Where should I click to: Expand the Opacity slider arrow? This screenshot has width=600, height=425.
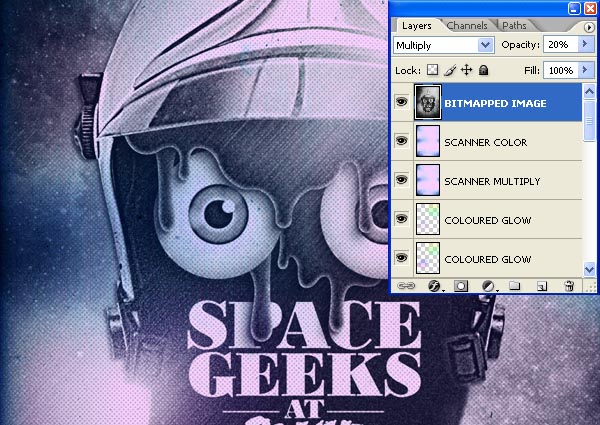coord(585,44)
